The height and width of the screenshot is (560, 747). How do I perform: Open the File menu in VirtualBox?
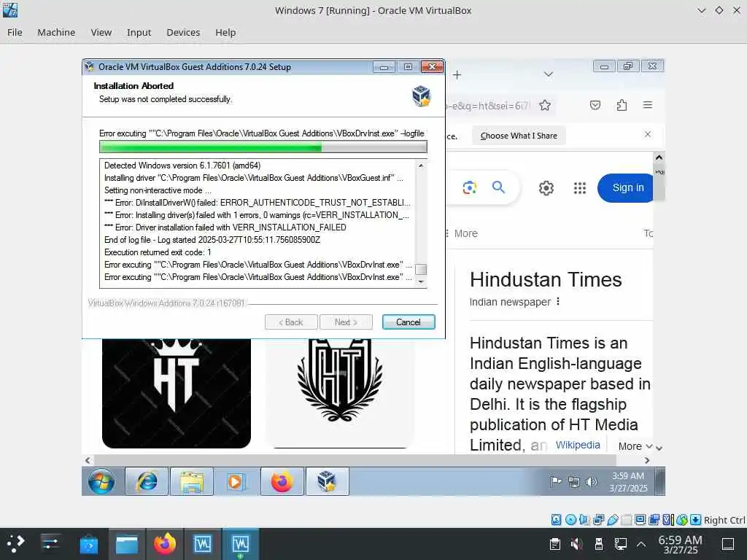[15, 32]
